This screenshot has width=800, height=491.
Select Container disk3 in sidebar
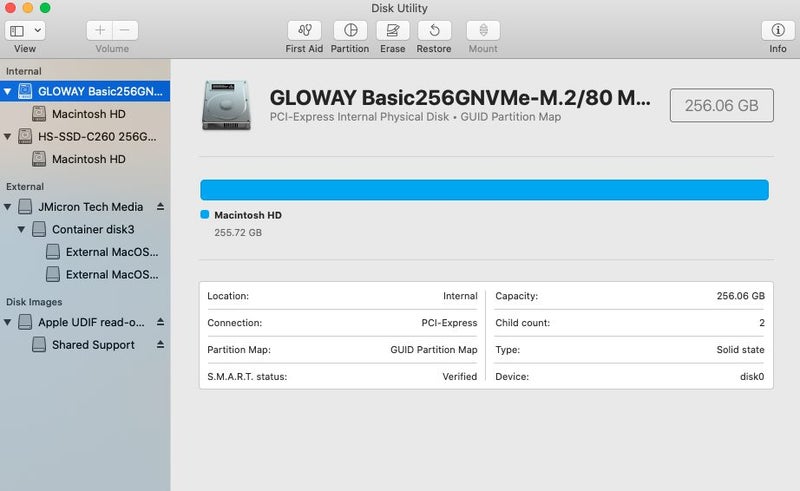(x=85, y=230)
